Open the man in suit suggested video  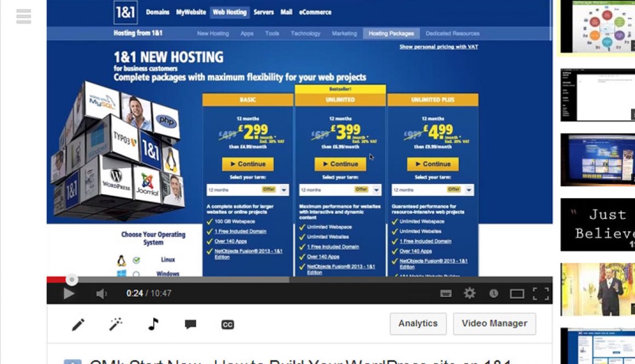point(598,290)
